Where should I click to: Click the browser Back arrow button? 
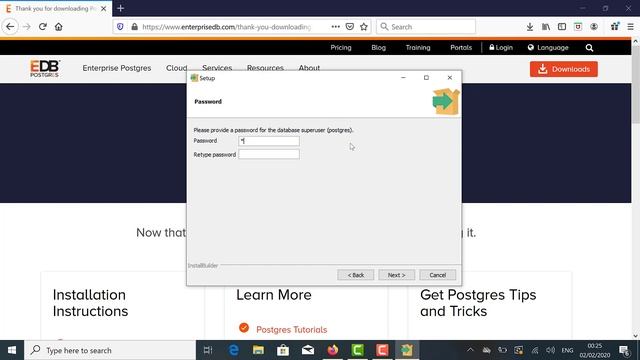[10, 27]
